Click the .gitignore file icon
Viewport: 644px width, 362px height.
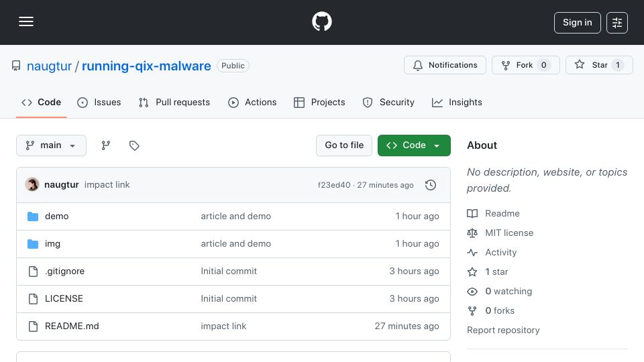point(33,271)
